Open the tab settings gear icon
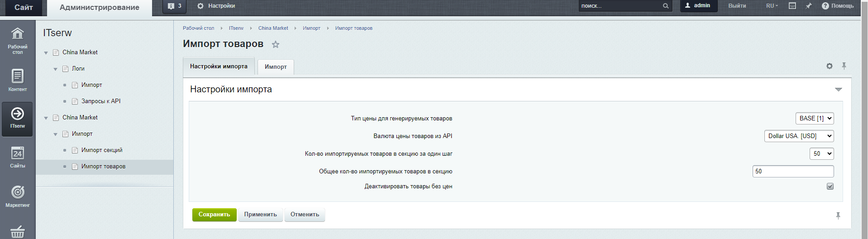 tap(829, 66)
